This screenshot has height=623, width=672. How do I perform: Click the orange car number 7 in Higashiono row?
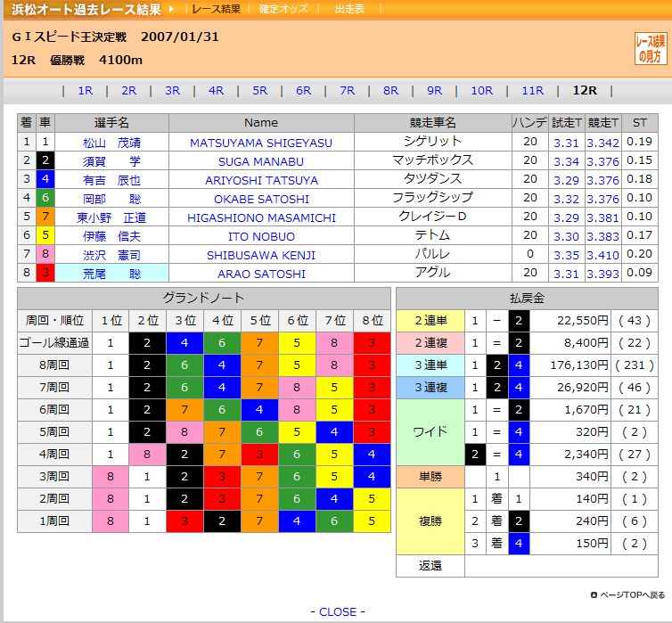coord(45,217)
